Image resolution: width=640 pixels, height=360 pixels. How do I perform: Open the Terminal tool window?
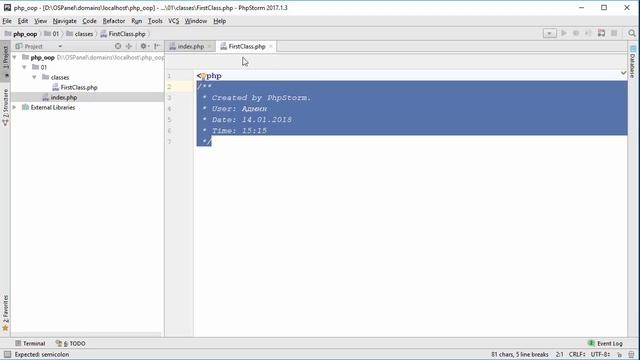30,343
